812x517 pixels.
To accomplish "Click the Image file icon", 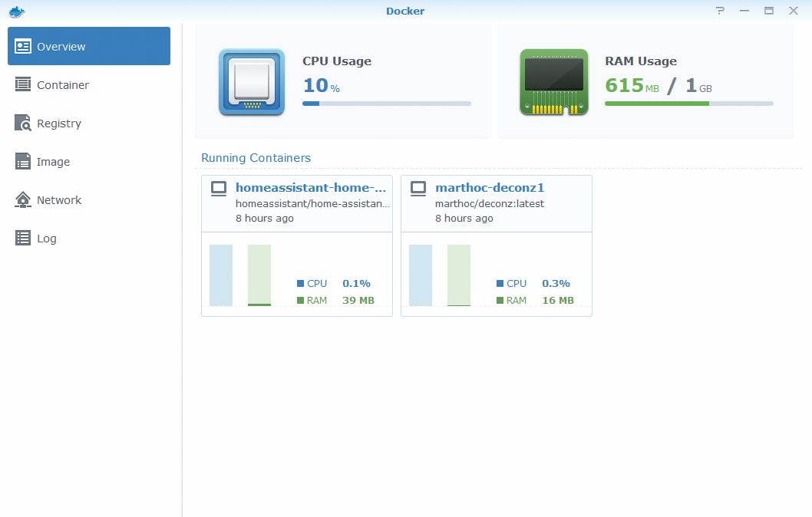I will (x=23, y=161).
